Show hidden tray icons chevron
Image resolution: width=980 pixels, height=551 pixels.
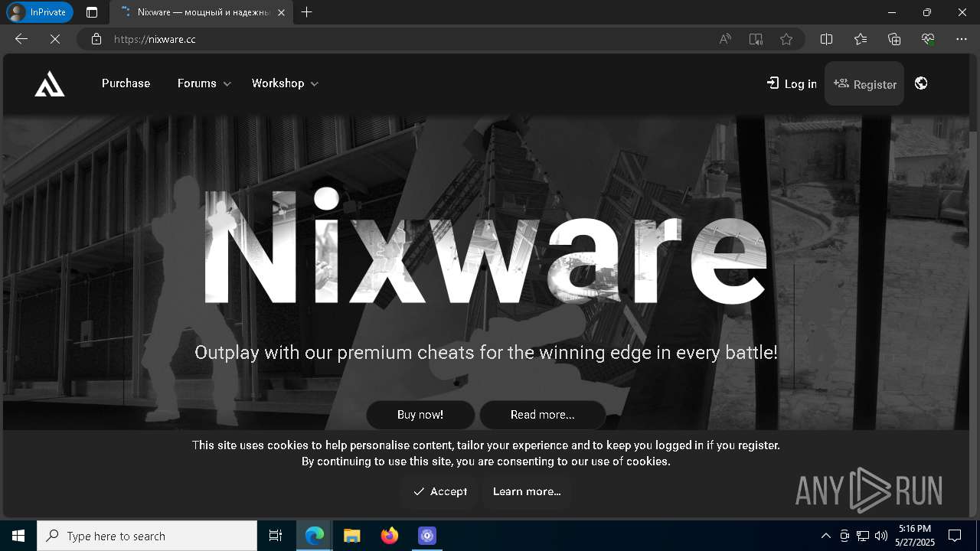(825, 536)
